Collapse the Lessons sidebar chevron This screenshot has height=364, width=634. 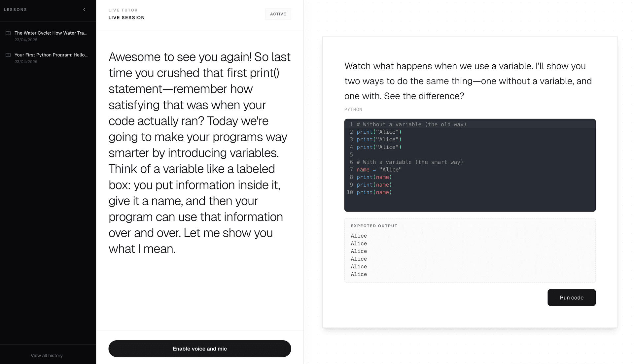[84, 10]
